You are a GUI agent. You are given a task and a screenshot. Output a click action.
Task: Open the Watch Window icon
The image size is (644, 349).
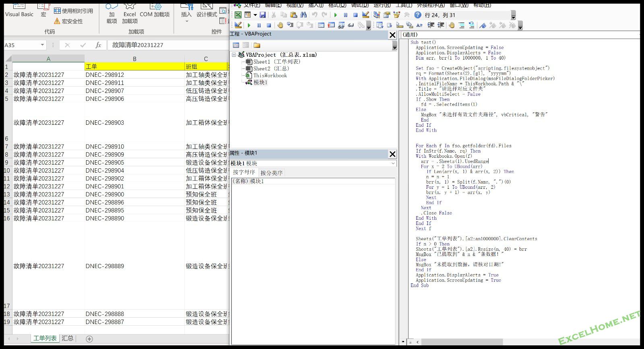click(x=341, y=25)
